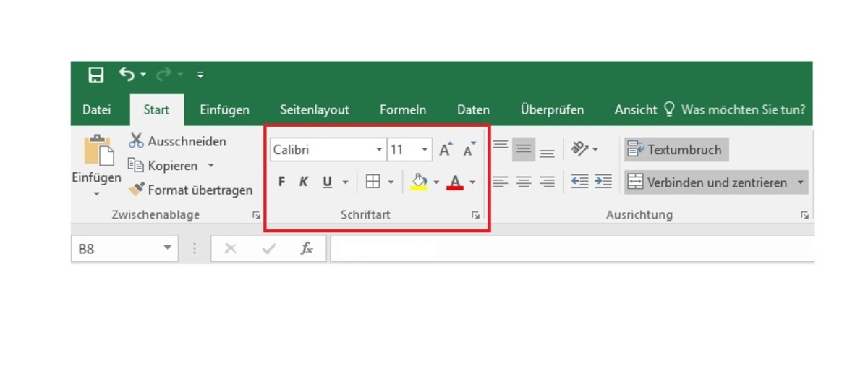Toggle bold formatting (F)

282,182
